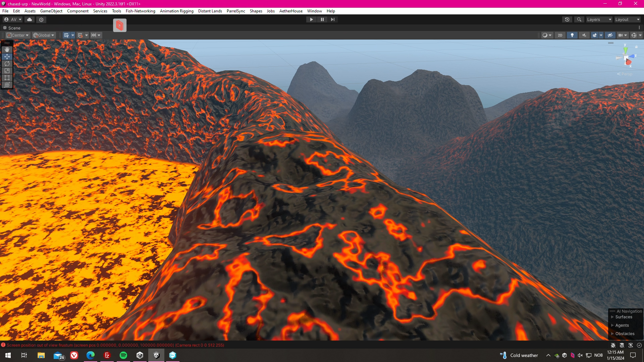Open the search magnifier in top toolbar
The image size is (644, 362).
tap(579, 19)
